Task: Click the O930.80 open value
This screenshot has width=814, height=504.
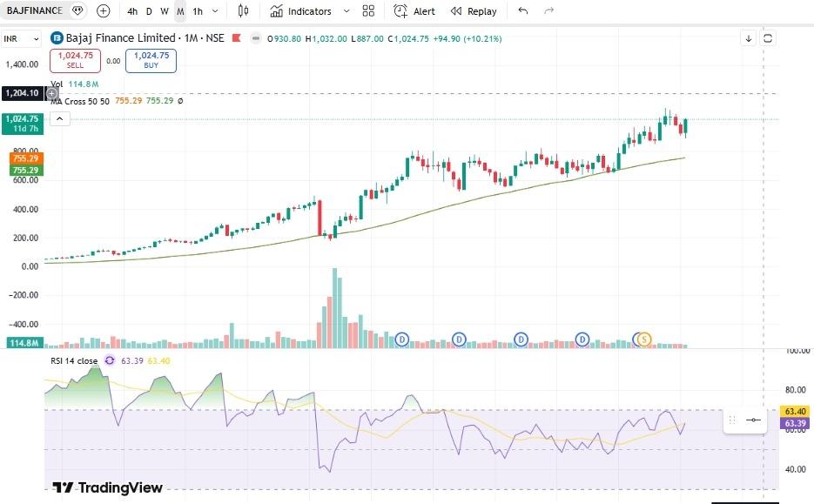Action: pos(284,38)
